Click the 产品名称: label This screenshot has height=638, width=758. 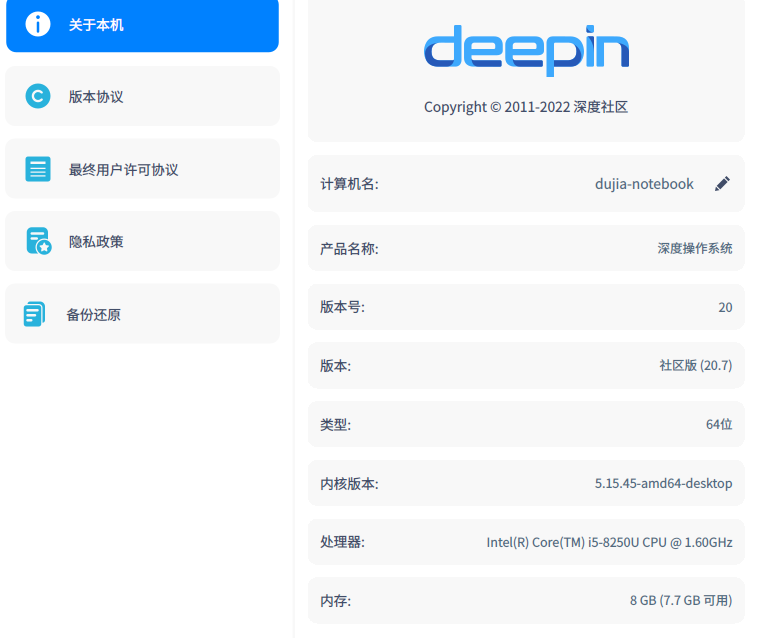point(349,249)
